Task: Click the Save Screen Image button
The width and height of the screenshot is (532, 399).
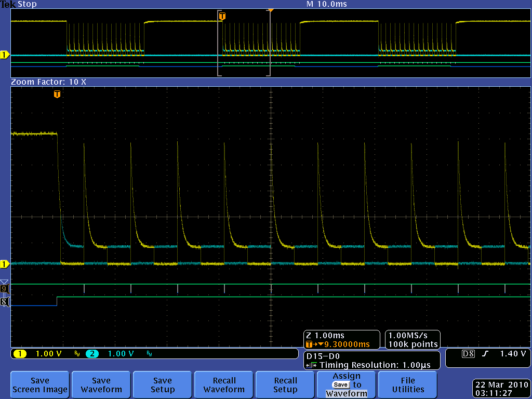Action: pos(39,385)
